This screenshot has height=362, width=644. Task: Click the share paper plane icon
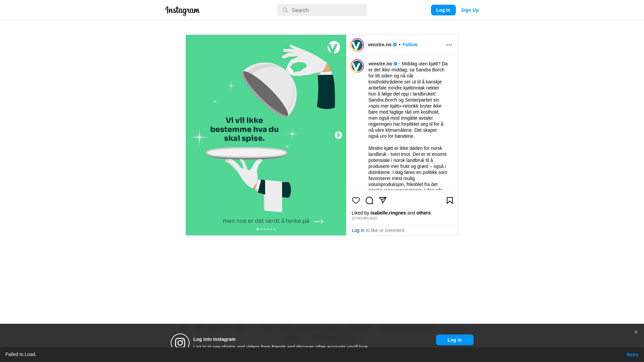tap(382, 200)
